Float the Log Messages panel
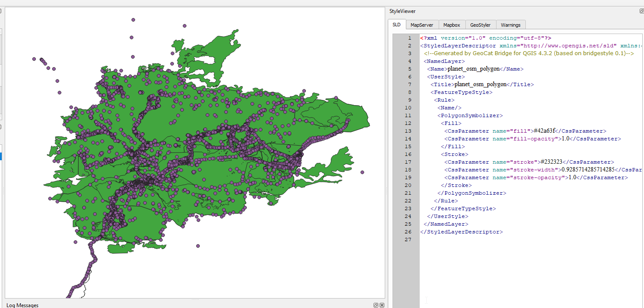The height and width of the screenshot is (308, 644). pos(375,305)
